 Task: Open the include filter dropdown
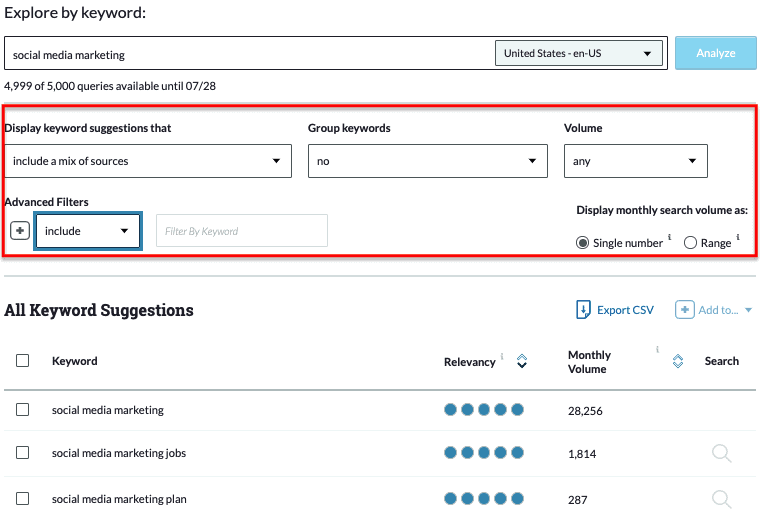pyautogui.click(x=87, y=231)
